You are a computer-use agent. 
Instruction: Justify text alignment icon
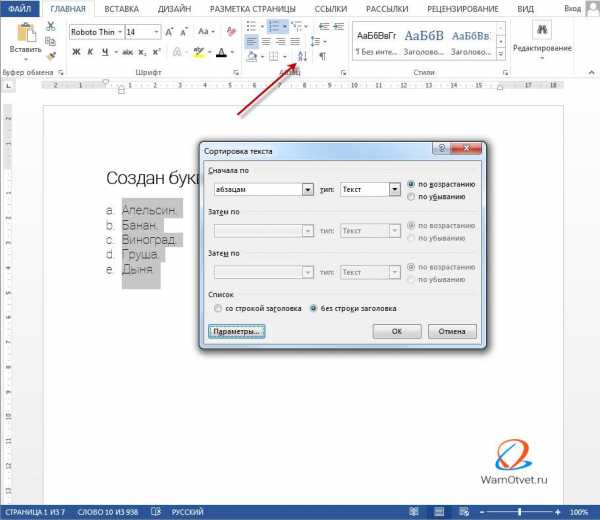pos(295,41)
